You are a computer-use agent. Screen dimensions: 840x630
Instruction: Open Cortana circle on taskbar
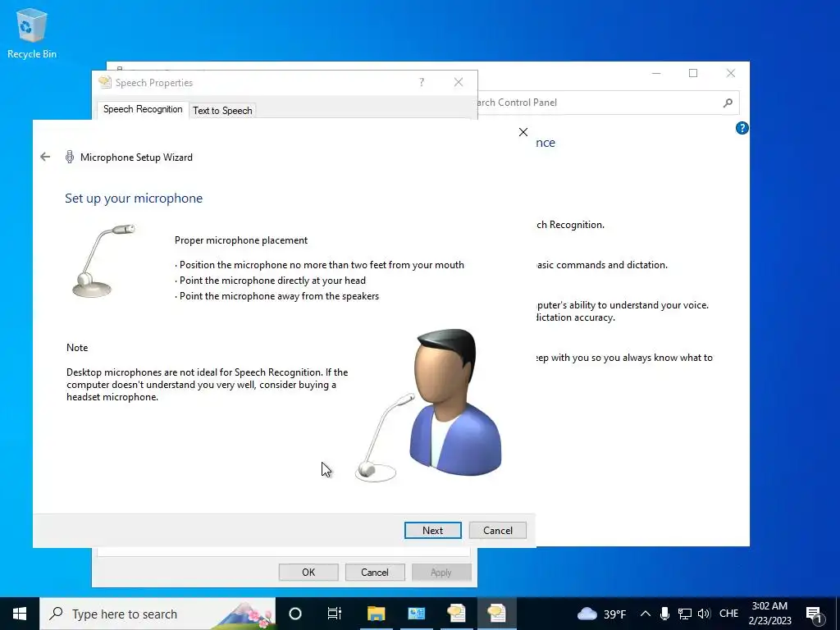click(x=295, y=614)
